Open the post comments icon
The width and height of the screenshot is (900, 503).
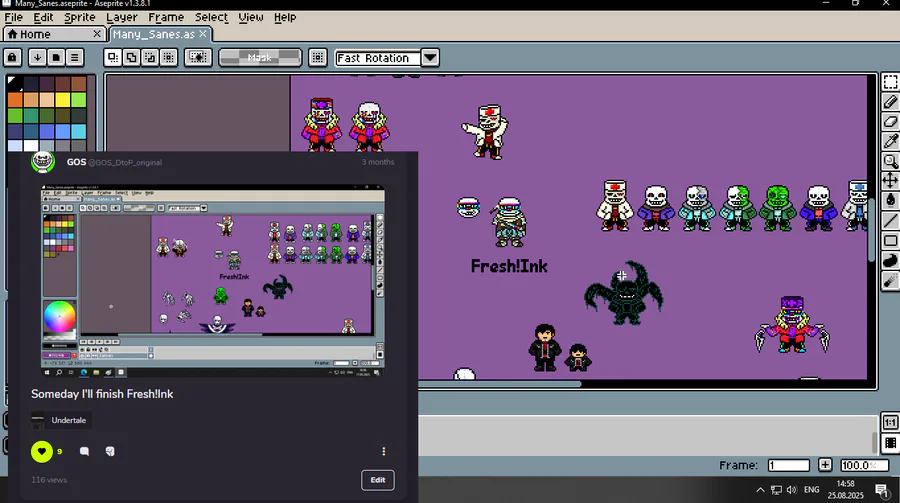[x=84, y=451]
